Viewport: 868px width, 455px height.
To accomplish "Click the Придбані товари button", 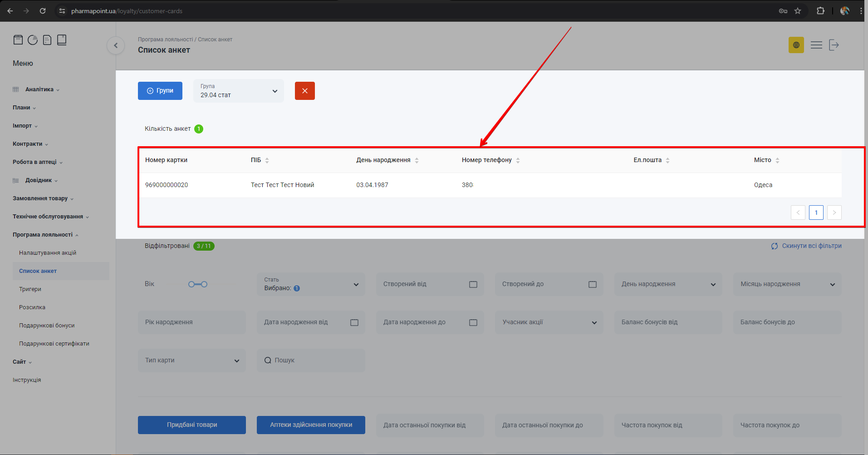I will 192,425.
